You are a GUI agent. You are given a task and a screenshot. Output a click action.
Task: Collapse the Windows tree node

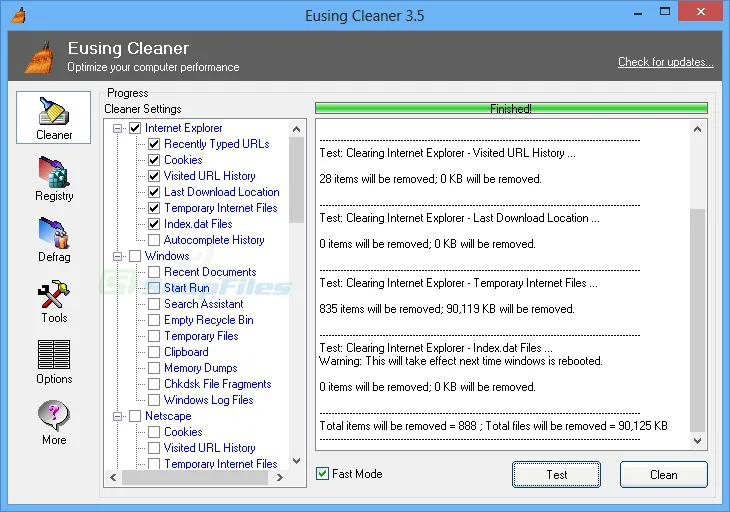118,256
